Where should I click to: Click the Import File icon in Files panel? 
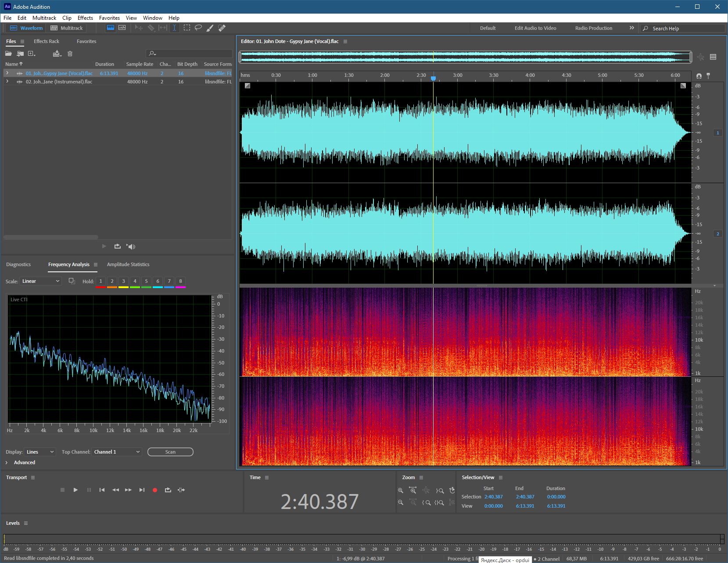tap(20, 54)
